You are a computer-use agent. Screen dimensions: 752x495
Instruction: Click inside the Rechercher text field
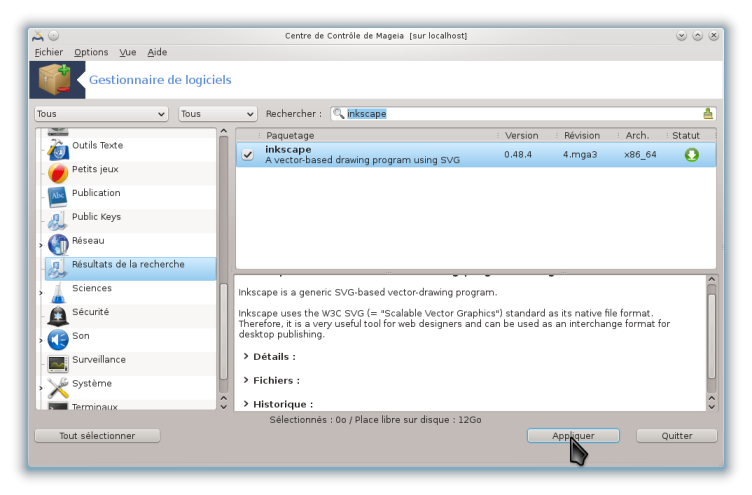[524, 114]
